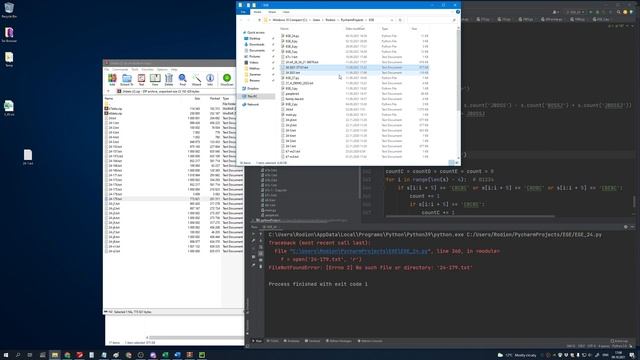
Task: Expand the Explorer ribbon chevron
Action: click(x=452, y=12)
